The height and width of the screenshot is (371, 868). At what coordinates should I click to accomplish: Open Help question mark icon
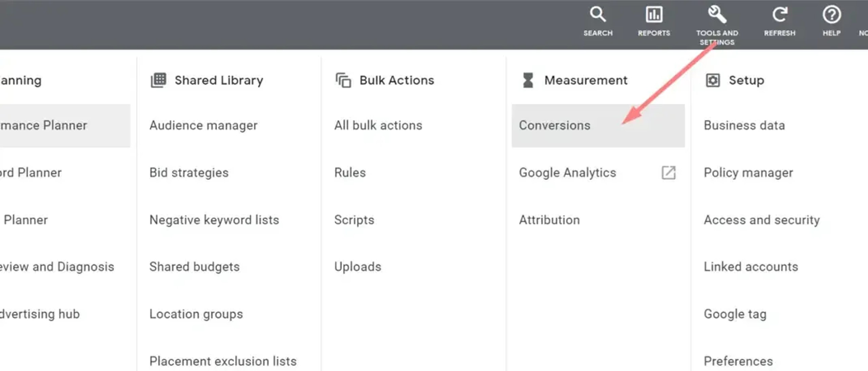pyautogui.click(x=831, y=15)
